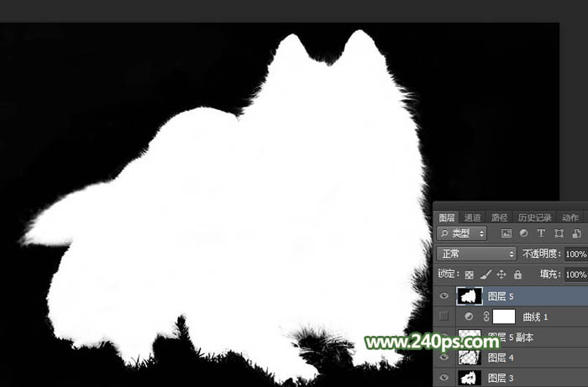Open the 正常 blend mode dropdown
The height and width of the screenshot is (387, 588).
coord(476,254)
